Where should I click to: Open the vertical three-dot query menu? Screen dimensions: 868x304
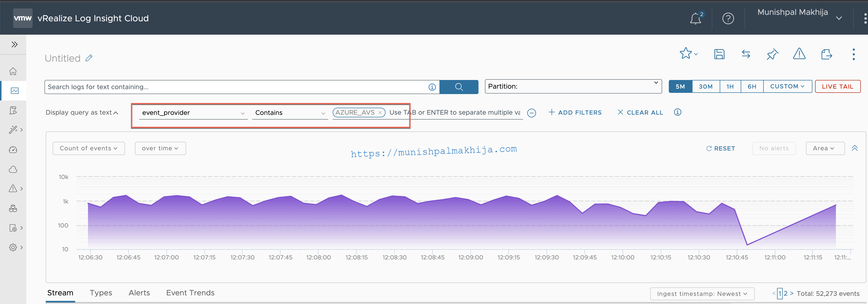pos(853,54)
